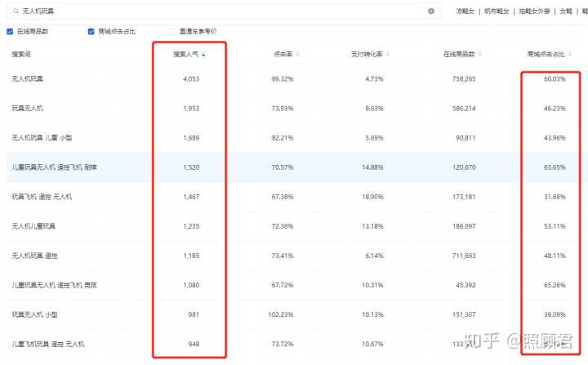Click online product count 586,214
Image resolution: width=588 pixels, height=365 pixels.
(x=464, y=109)
